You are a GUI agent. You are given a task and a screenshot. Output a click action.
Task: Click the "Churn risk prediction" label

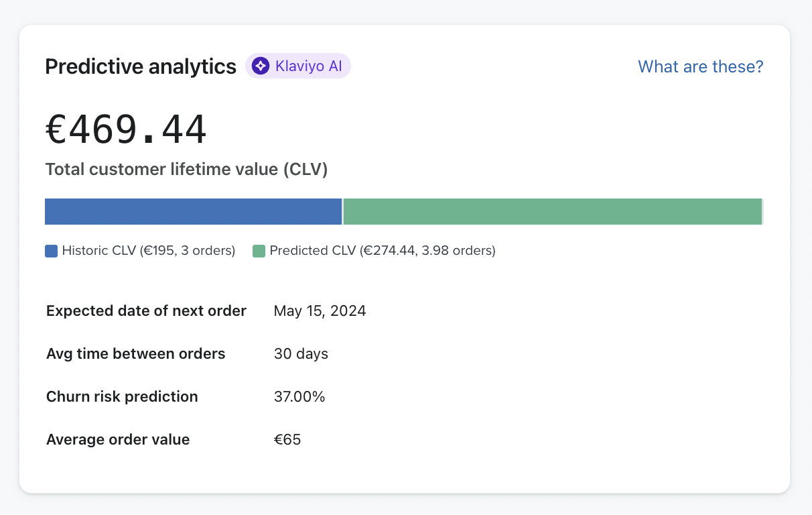[122, 396]
